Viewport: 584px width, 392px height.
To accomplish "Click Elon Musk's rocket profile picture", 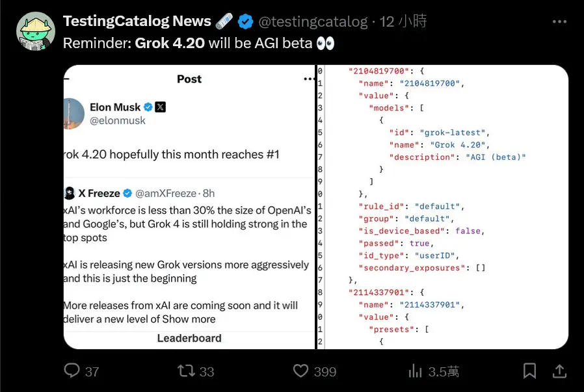I will click(x=73, y=114).
